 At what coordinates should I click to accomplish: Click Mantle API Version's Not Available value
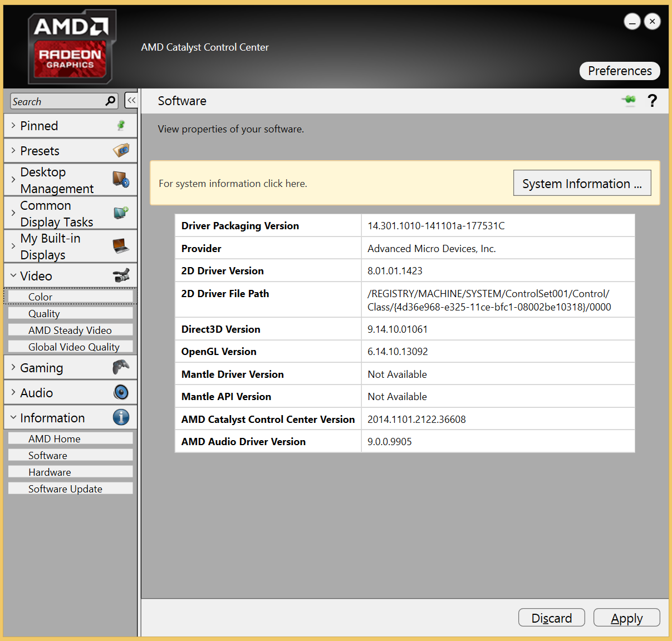[397, 396]
